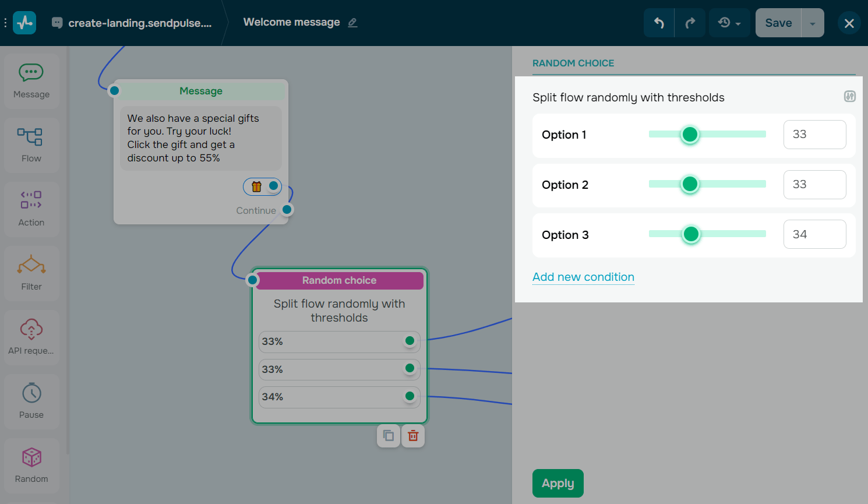This screenshot has height=504, width=868.
Task: Click Apply to confirm random choice settings
Action: 558,483
